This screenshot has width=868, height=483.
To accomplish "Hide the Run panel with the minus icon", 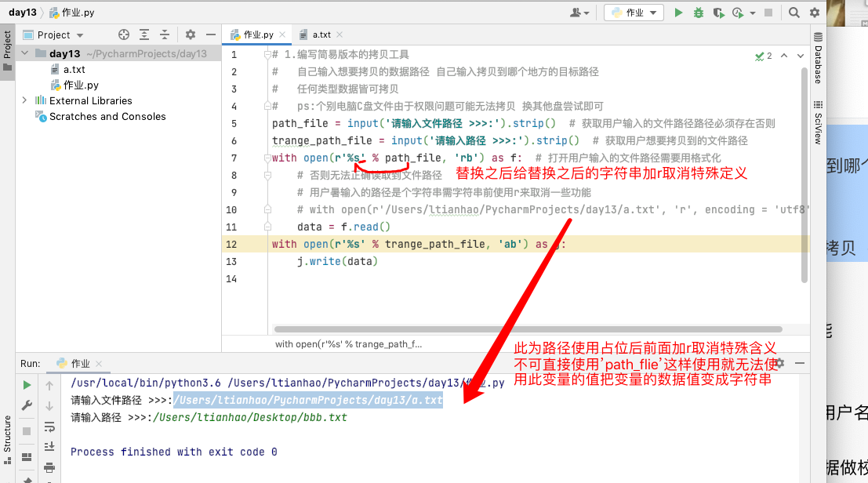I will pyautogui.click(x=799, y=364).
